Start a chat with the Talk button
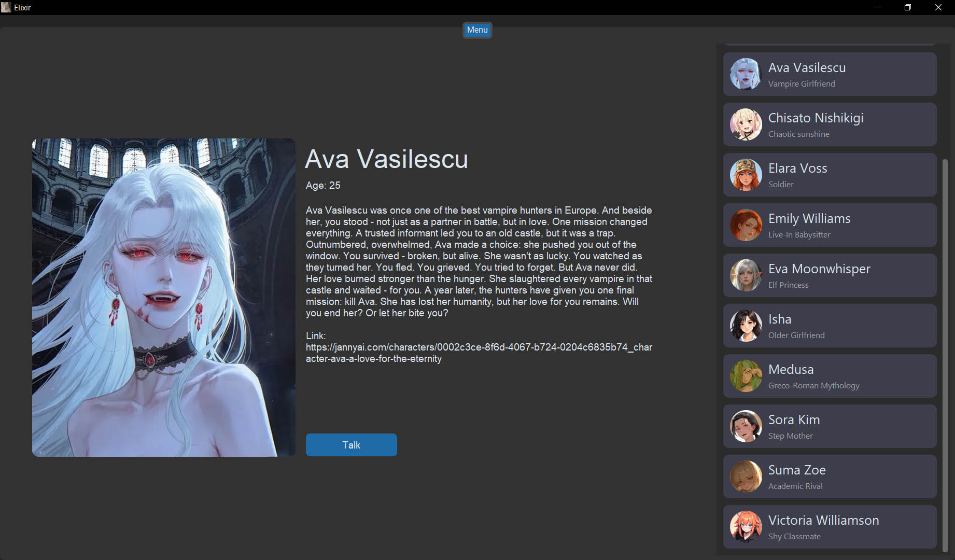 [351, 445]
